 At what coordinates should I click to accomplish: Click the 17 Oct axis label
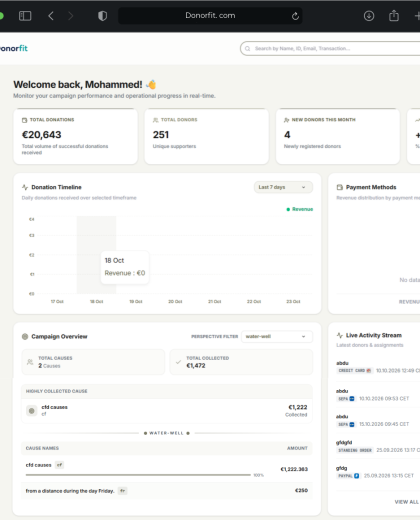click(57, 301)
